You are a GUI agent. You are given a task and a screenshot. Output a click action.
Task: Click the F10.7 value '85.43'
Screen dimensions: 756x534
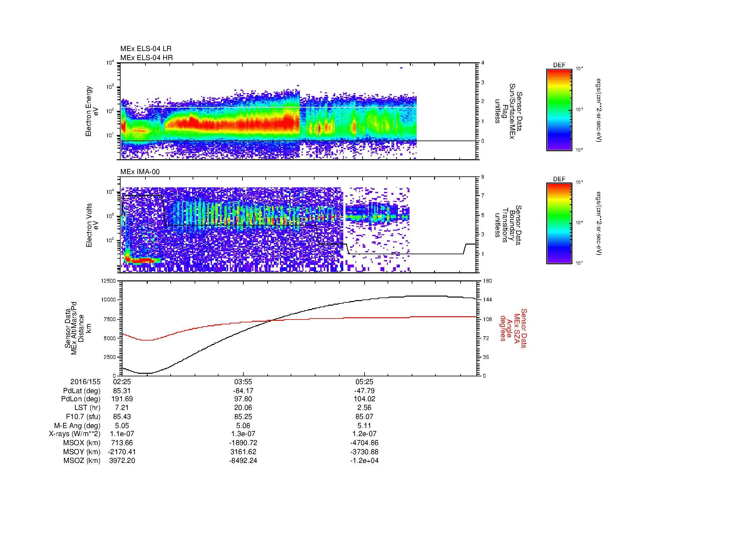122,416
